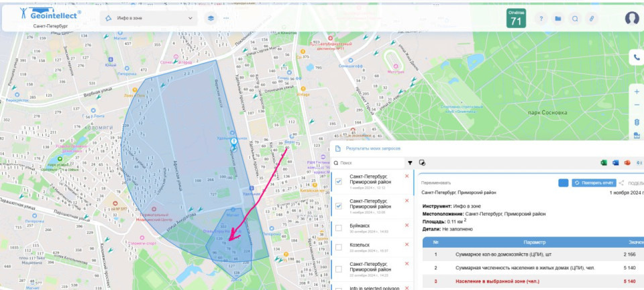Click the Повторить отчёт button
This screenshot has width=644, height=290.
point(594,183)
